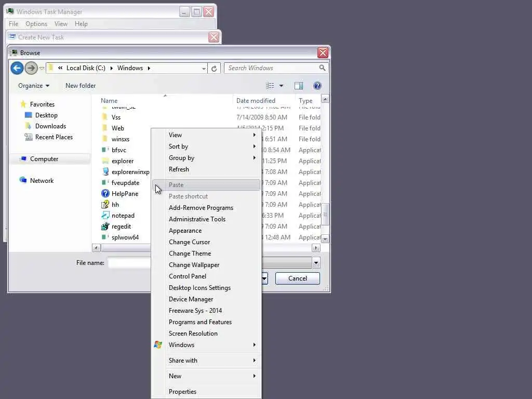Click the Recent Places icon

(29, 137)
